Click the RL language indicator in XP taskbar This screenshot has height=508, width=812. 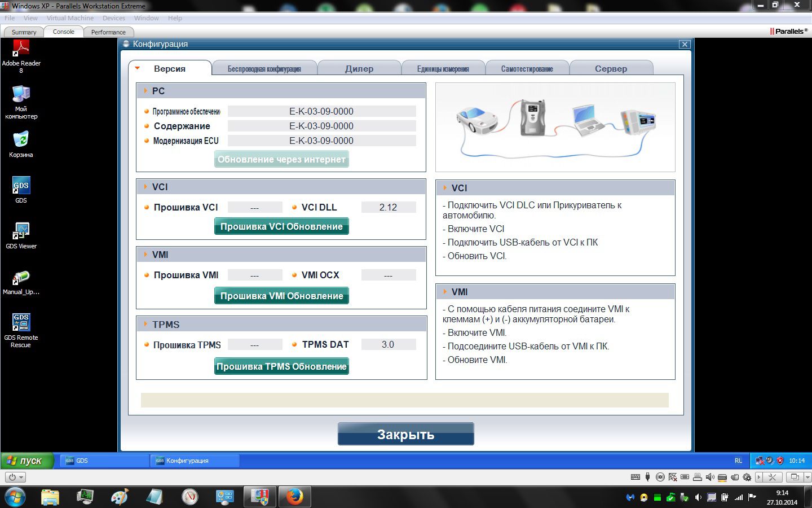pos(738,461)
